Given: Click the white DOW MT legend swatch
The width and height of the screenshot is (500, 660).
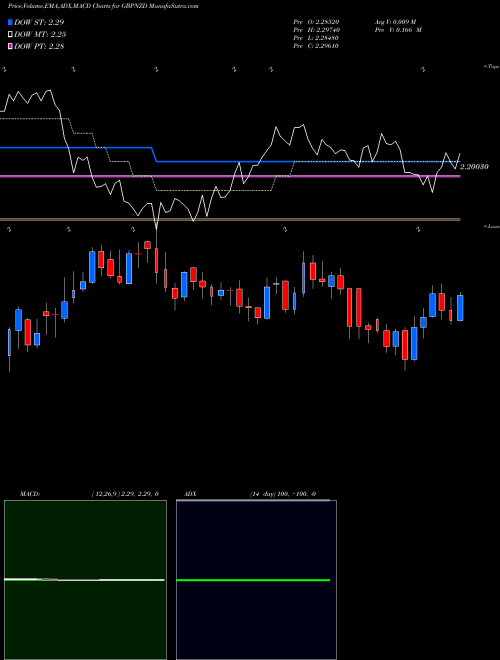Looking at the screenshot, I should (x=11, y=34).
